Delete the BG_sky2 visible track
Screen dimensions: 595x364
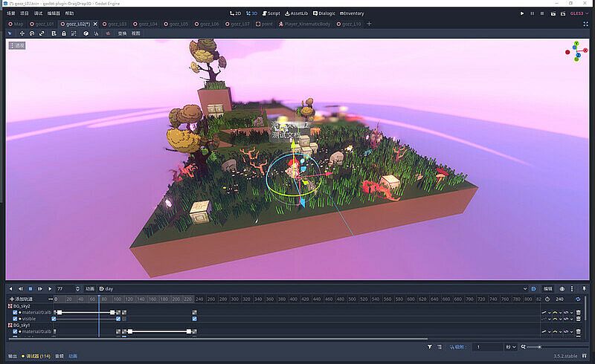(579, 319)
